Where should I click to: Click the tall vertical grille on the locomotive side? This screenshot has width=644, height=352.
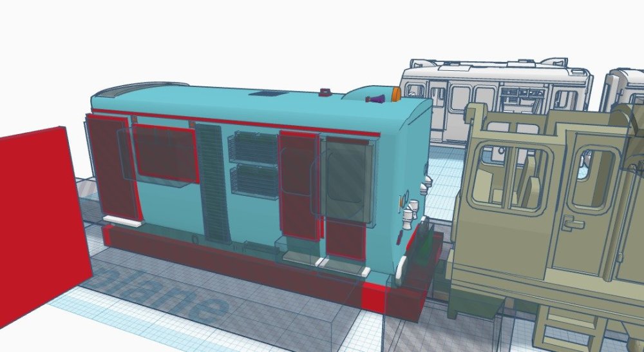click(213, 184)
